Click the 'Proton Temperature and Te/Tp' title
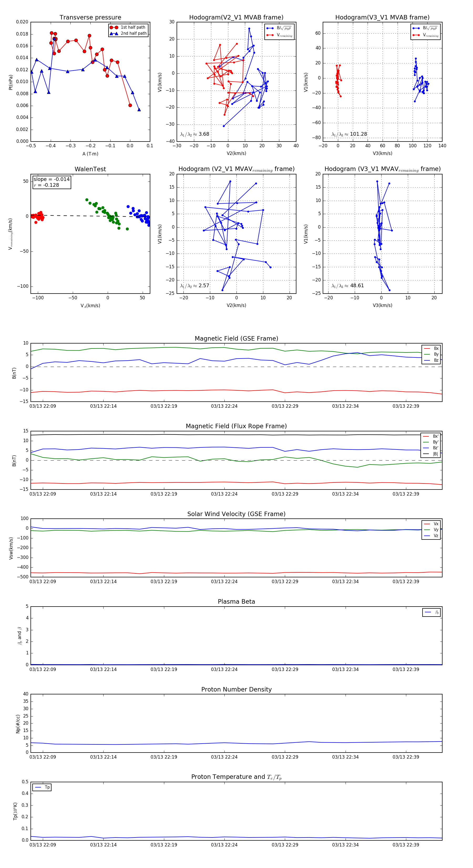 (236, 777)
